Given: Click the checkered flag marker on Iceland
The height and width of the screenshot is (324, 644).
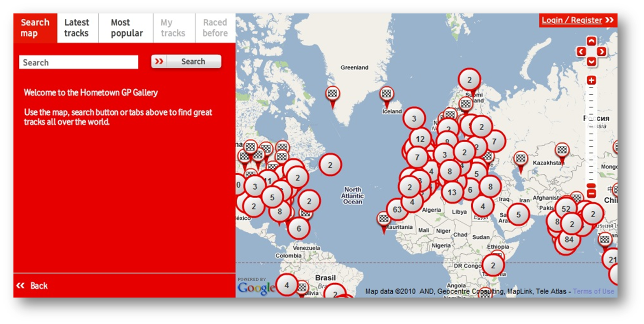Looking at the screenshot, I should click(x=386, y=95).
